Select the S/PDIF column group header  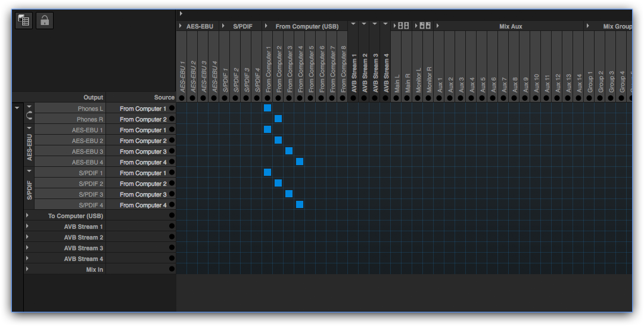(x=243, y=26)
